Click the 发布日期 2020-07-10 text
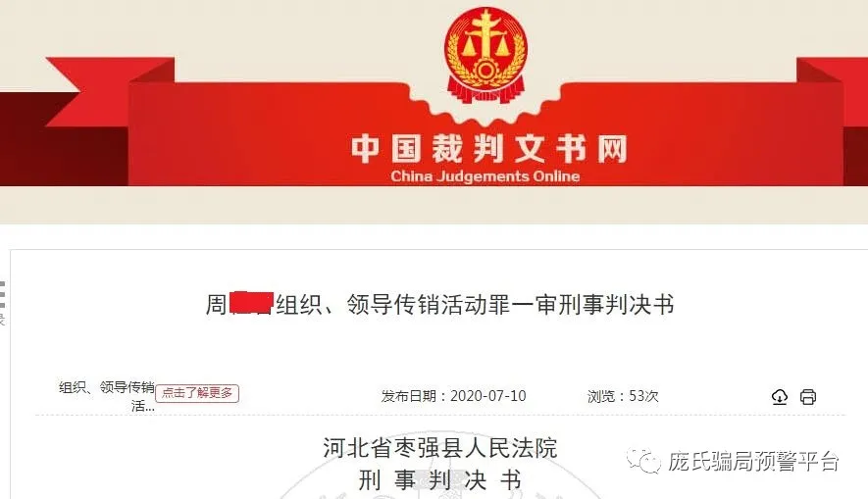Viewport: 868px width, 499px height. [453, 396]
